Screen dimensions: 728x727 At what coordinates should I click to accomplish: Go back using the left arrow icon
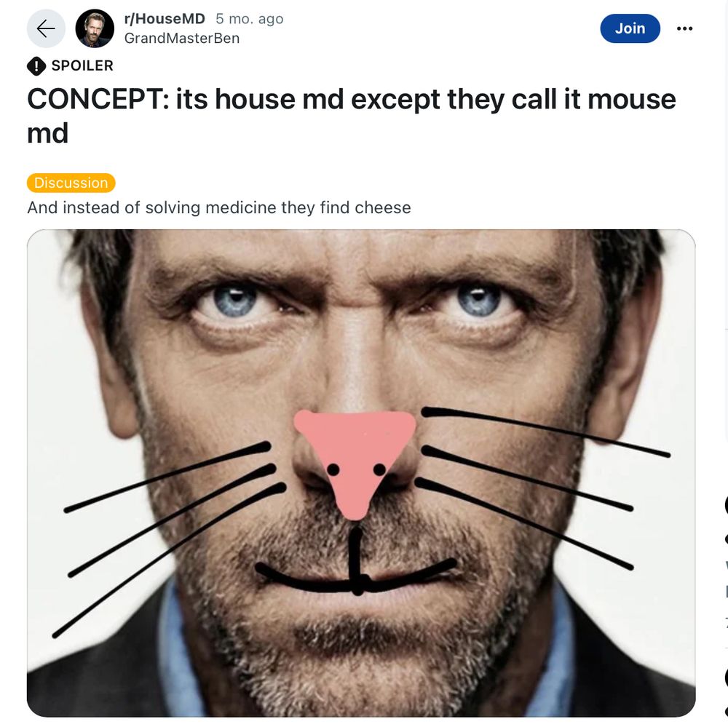click(46, 28)
